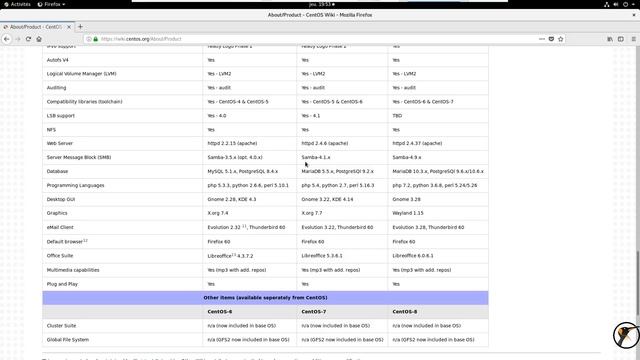The image size is (640, 360).
Task: Open the Firefox hamburger menu
Action: 633,39
